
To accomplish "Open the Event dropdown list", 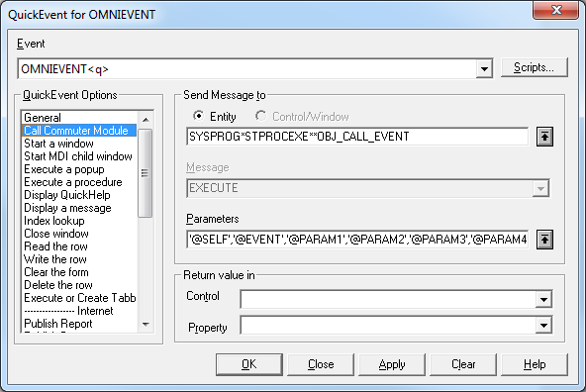I will point(484,68).
